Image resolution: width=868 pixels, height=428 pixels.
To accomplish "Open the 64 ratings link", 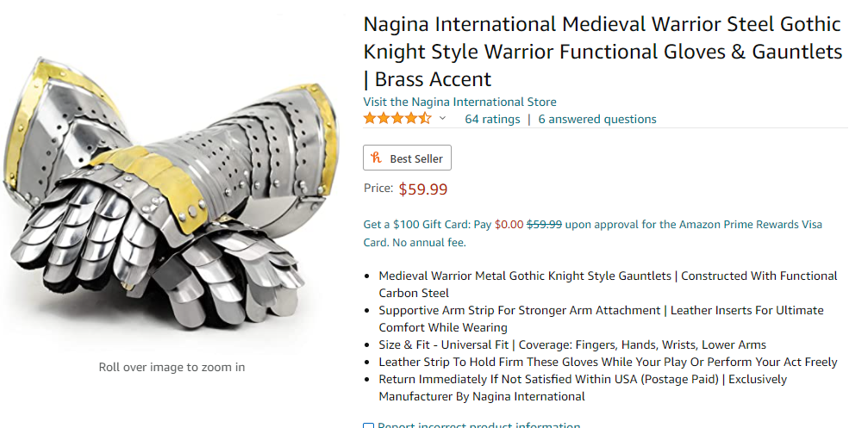I will tap(492, 119).
